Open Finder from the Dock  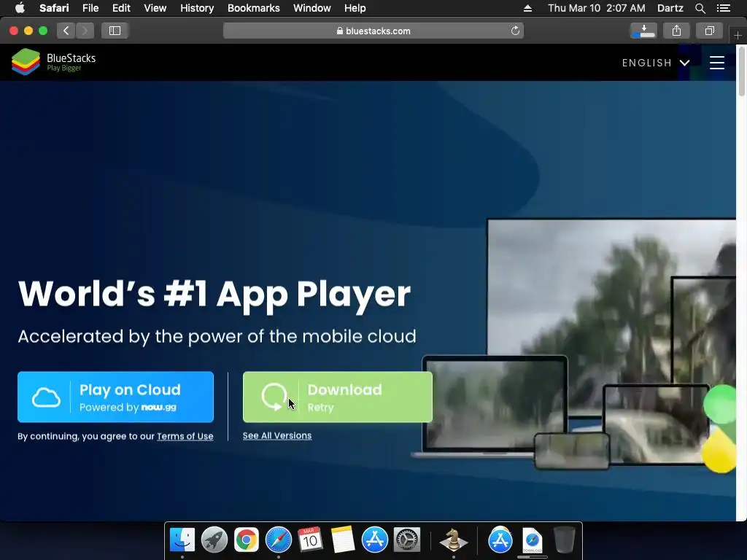point(182,540)
